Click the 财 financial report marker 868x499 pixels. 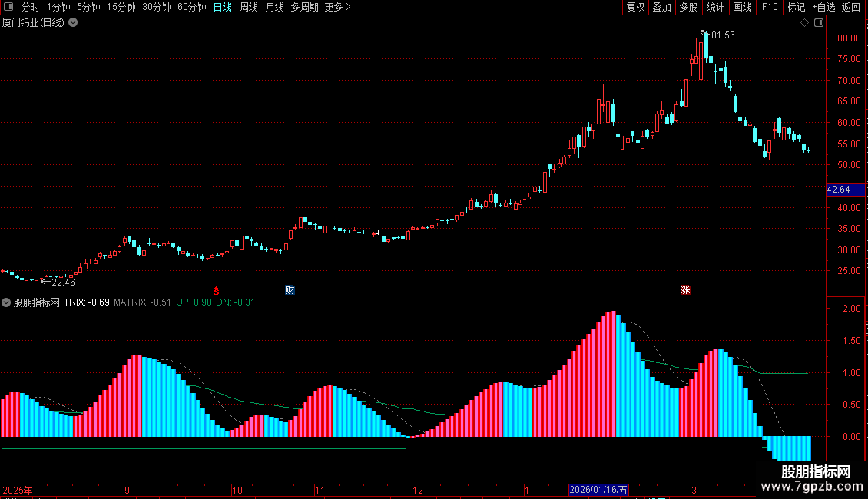(x=290, y=290)
